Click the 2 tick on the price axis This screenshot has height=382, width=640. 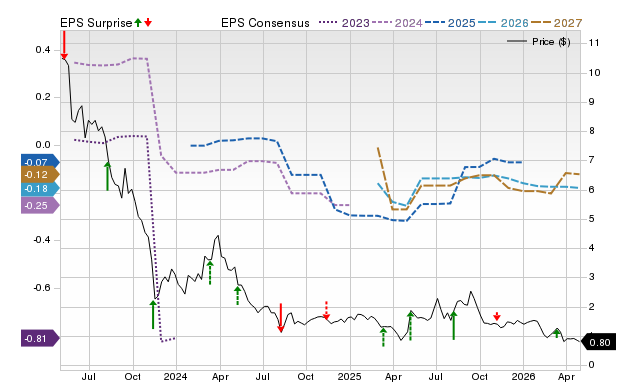pos(591,306)
